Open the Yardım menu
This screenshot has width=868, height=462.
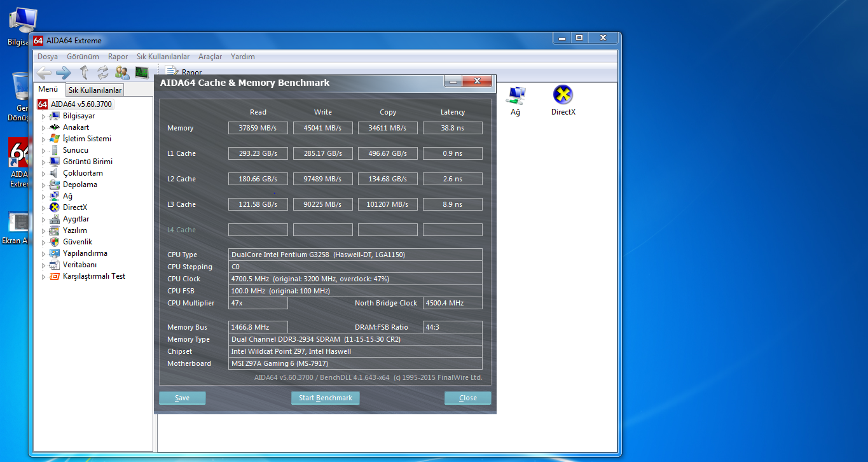point(243,57)
